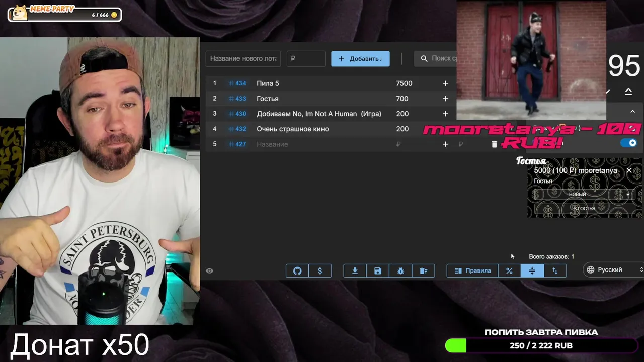Click the Добавить add lot button
The width and height of the screenshot is (644, 362).
click(360, 59)
